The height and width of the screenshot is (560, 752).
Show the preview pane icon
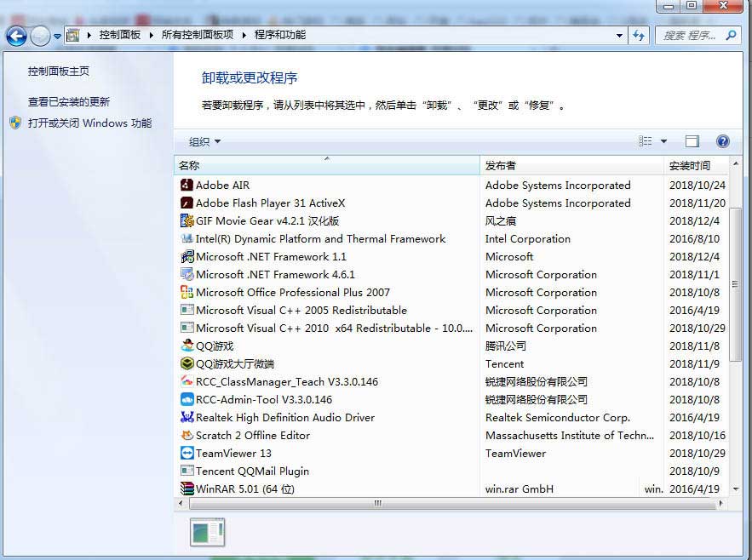click(692, 141)
